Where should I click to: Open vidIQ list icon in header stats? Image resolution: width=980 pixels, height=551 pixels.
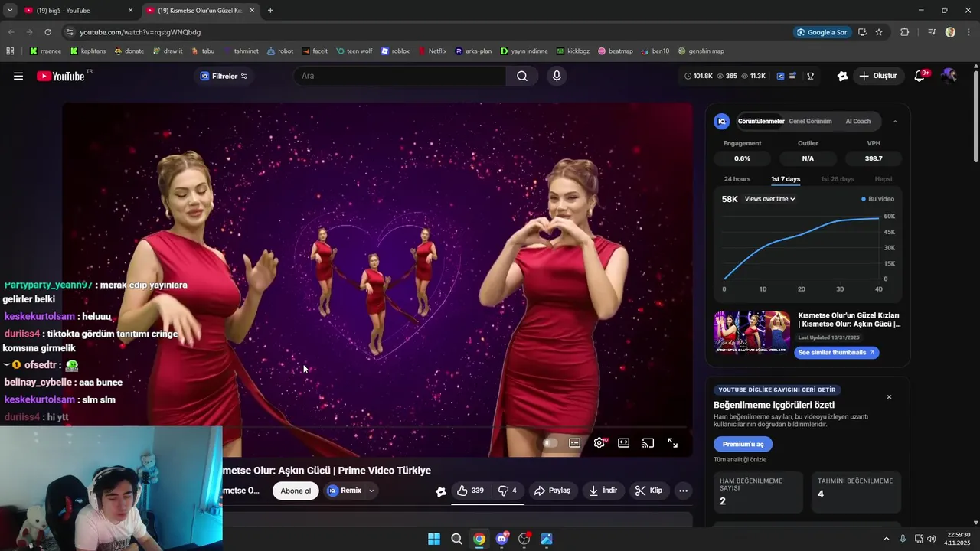(793, 76)
